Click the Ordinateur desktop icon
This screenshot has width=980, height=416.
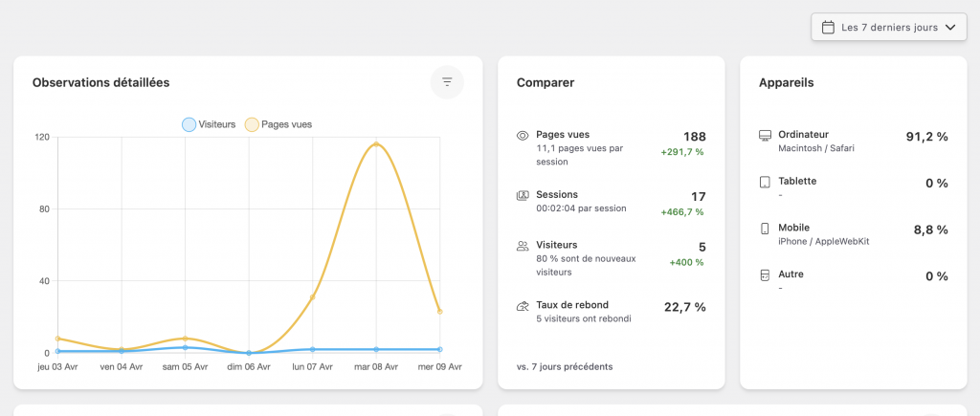point(765,136)
